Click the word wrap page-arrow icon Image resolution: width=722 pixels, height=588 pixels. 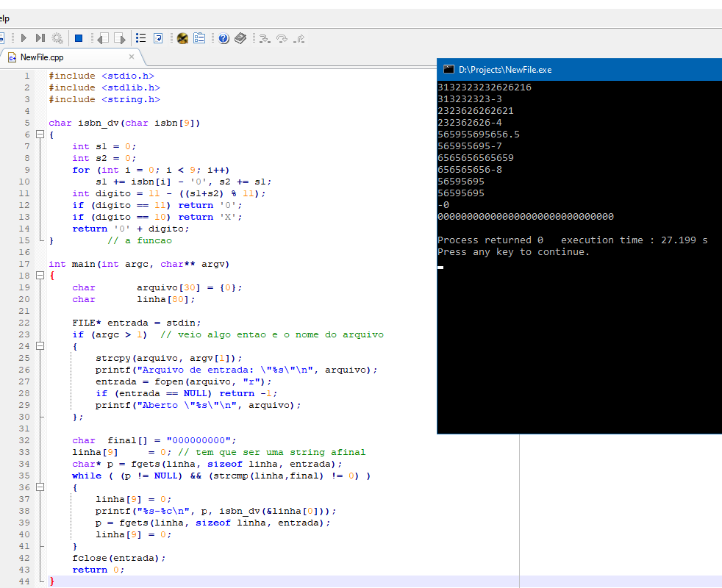pos(158,38)
